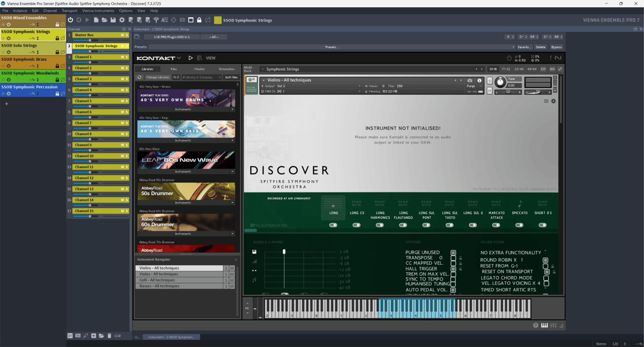Open the Symphonic Strings multi rack dropdown
The width and height of the screenshot is (644, 347).
pos(262,69)
